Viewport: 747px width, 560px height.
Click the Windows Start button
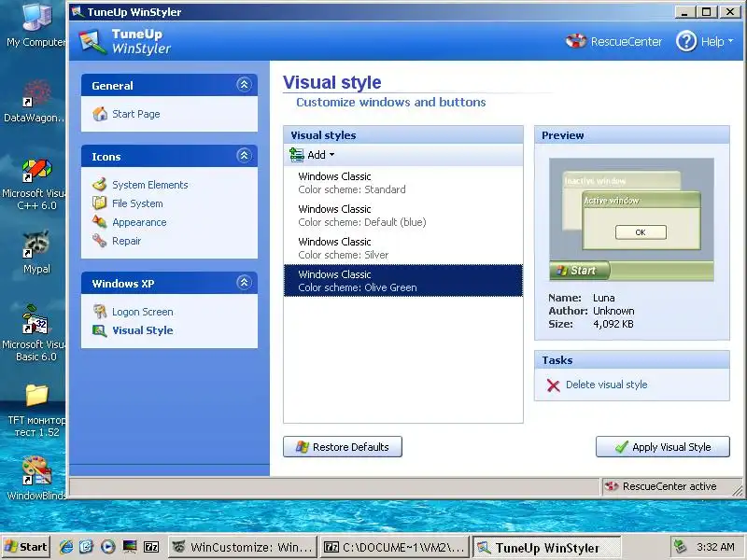26,547
